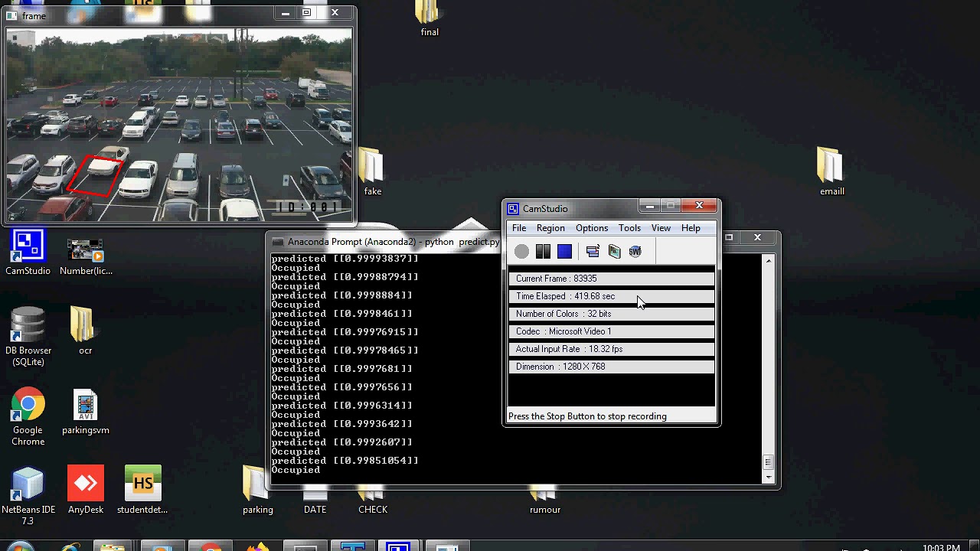The width and height of the screenshot is (980, 551).
Task: Launch Google Chrome from desktop
Action: (28, 417)
